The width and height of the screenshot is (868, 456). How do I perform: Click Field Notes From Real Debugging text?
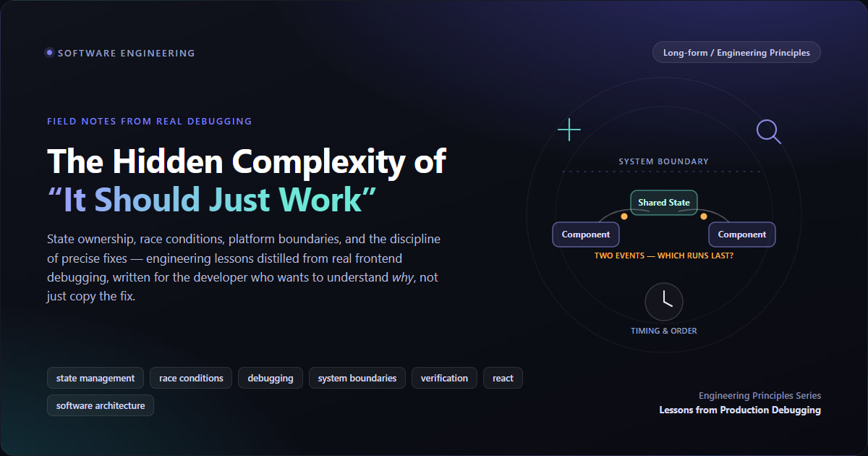[x=150, y=121]
